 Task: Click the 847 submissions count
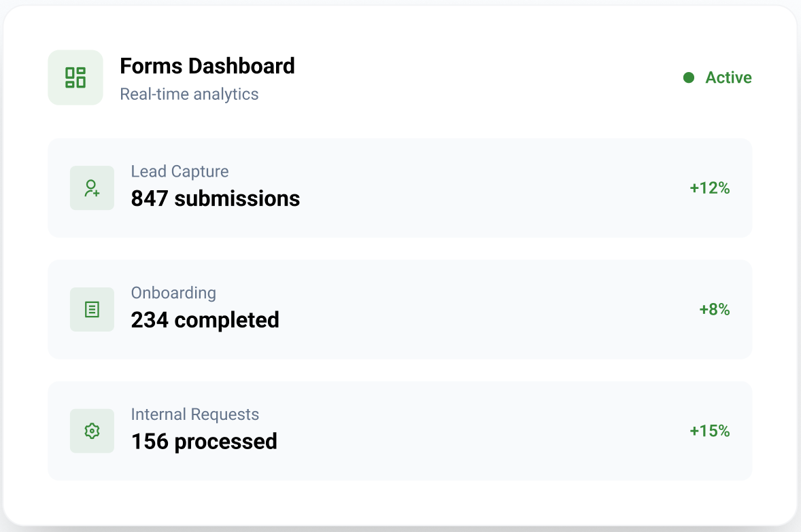click(215, 198)
